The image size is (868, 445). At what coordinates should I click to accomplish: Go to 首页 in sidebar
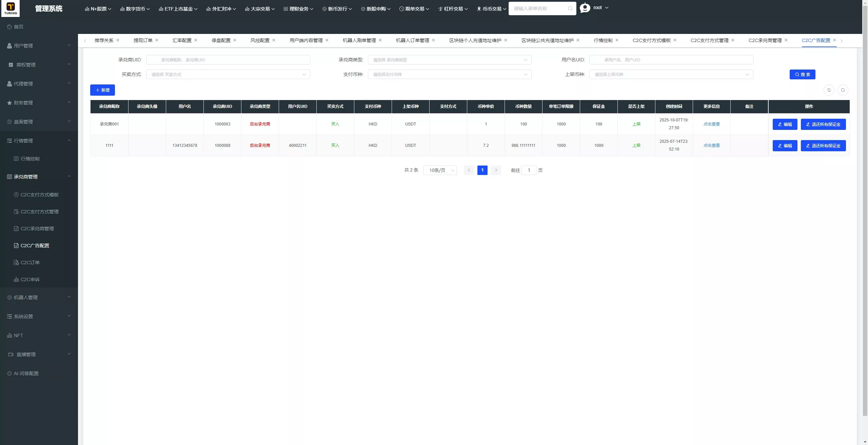click(39, 27)
